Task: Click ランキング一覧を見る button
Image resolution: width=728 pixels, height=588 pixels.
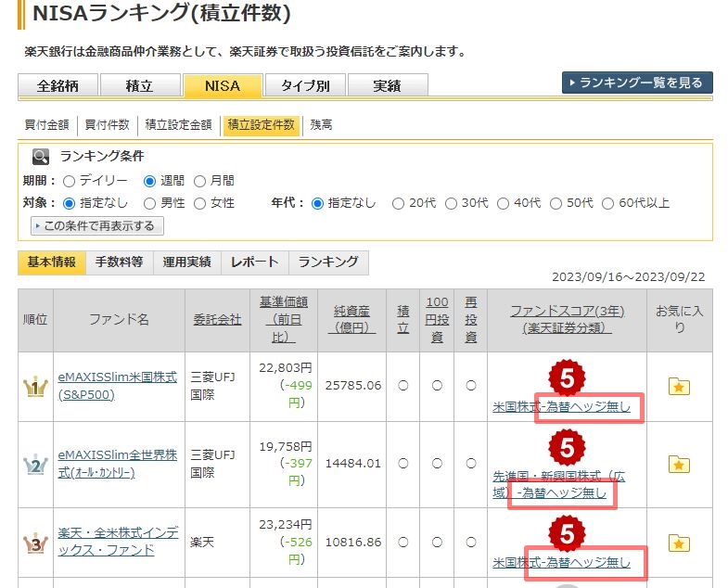Action: point(637,83)
